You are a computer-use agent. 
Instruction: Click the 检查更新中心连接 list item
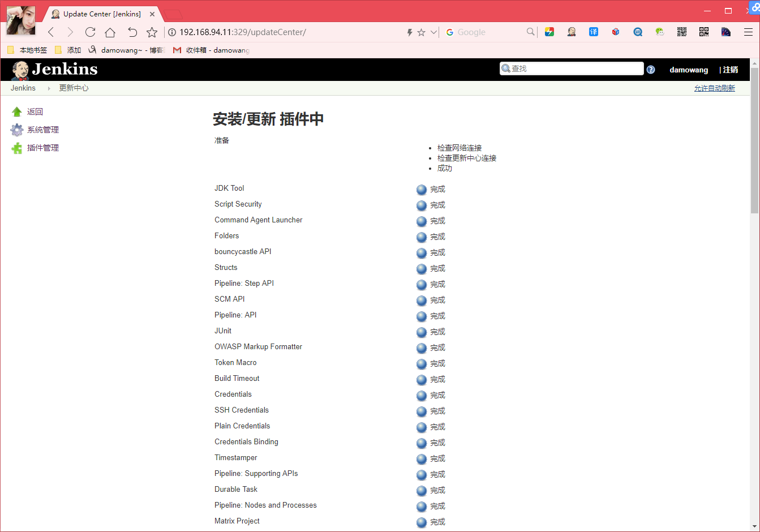tap(467, 158)
